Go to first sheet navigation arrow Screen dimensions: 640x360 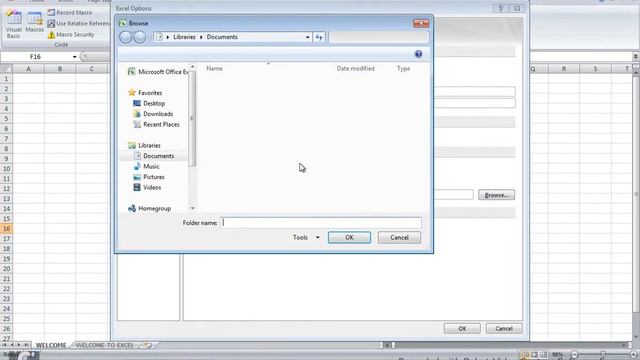(4, 345)
